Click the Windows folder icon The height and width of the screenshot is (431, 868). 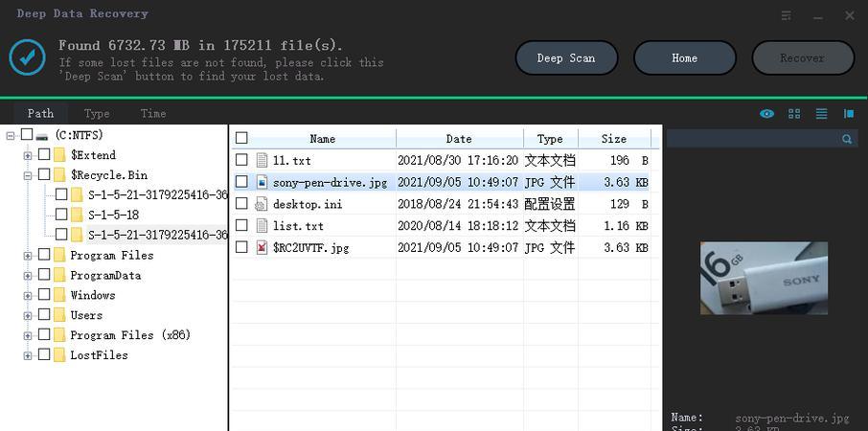click(59, 295)
